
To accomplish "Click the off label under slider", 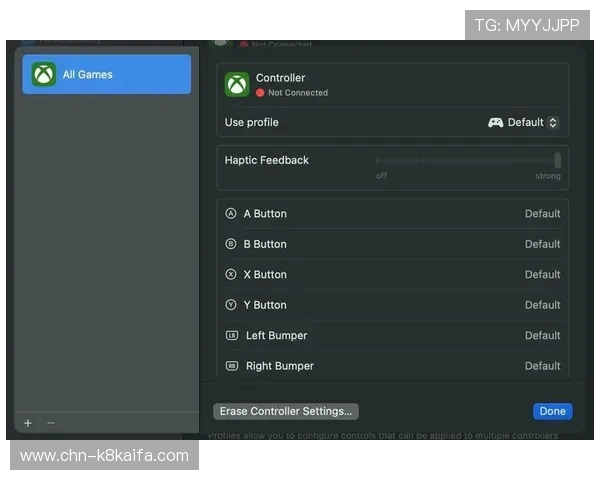I will tap(381, 176).
